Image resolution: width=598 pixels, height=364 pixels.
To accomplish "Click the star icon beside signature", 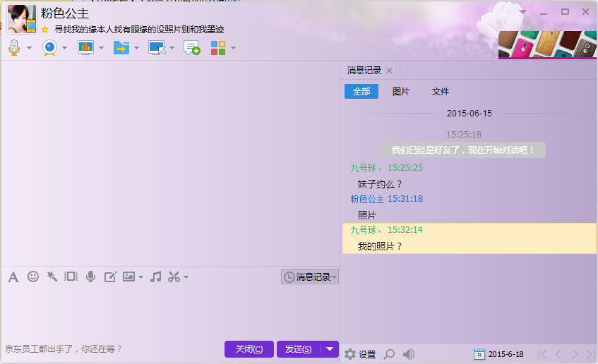I will [45, 30].
